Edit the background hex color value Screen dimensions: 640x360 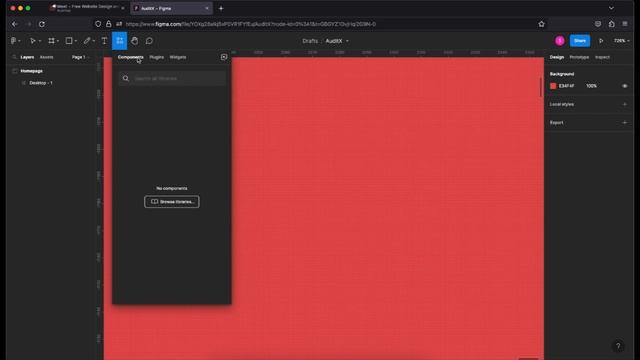click(x=566, y=86)
